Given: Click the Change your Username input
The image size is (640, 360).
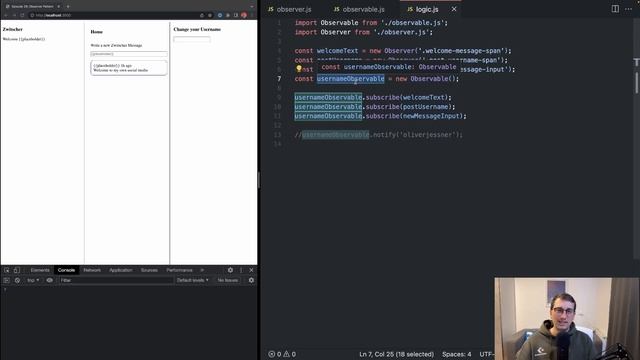Looking at the screenshot, I should coord(192,39).
